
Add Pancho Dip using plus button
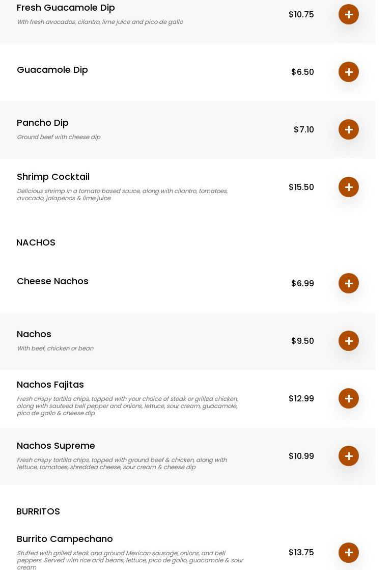(348, 129)
